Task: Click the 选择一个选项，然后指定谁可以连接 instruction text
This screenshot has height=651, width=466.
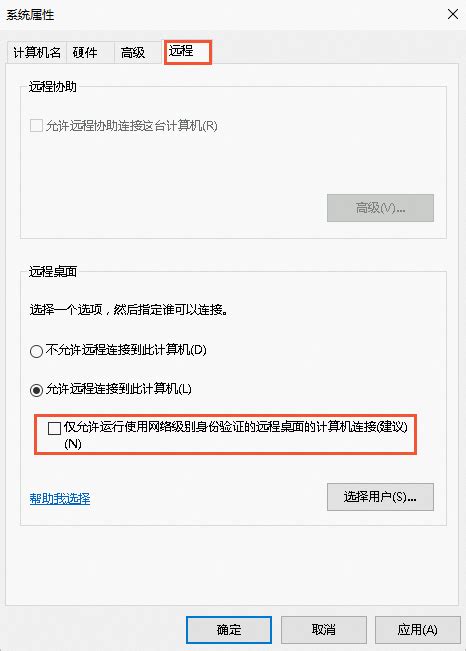Action: pos(128,310)
